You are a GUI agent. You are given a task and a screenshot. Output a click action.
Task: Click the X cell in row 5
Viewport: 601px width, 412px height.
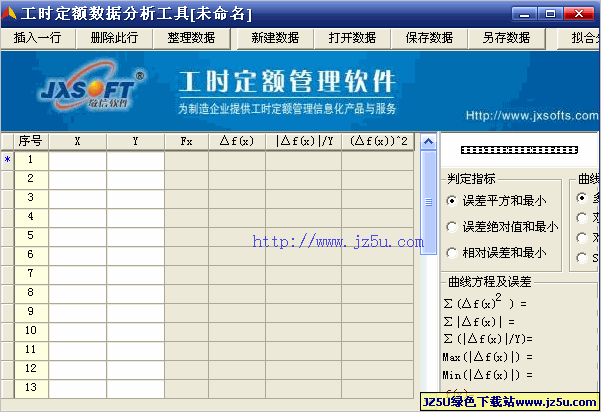click(77, 236)
